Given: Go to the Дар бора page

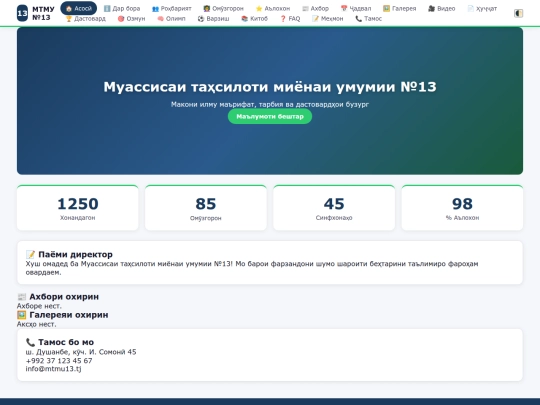Looking at the screenshot, I should coord(122,8).
